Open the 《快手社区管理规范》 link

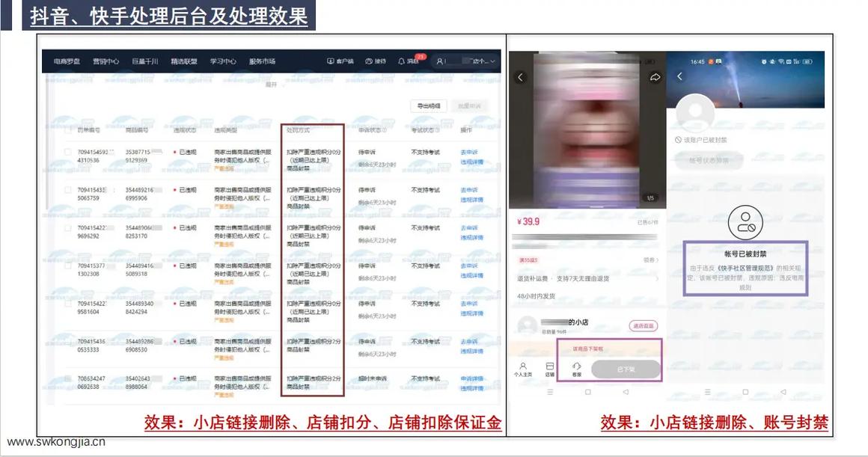(x=745, y=269)
